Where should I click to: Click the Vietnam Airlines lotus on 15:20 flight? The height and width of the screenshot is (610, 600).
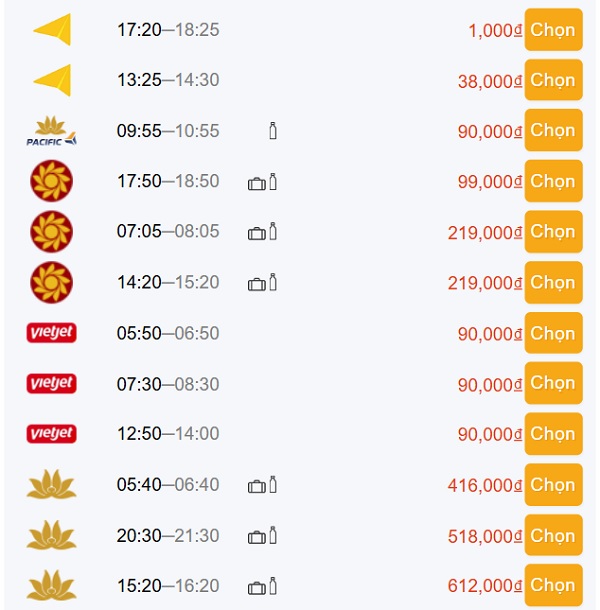[51, 586]
